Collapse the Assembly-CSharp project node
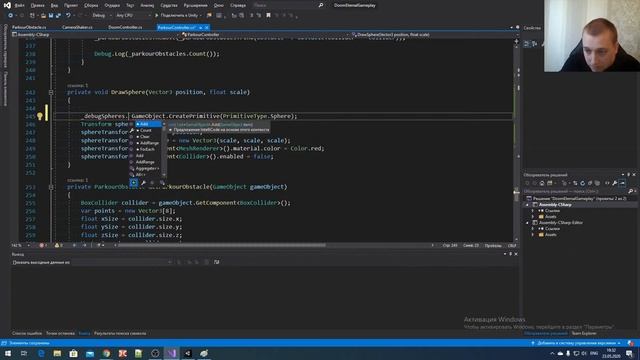This screenshot has height=360, width=640. point(528,204)
